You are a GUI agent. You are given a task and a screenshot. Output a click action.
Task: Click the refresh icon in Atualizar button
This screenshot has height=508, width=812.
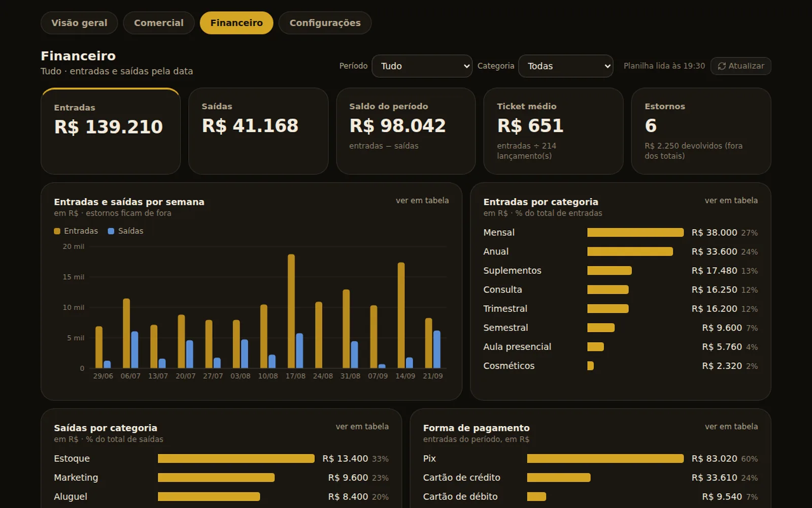722,66
